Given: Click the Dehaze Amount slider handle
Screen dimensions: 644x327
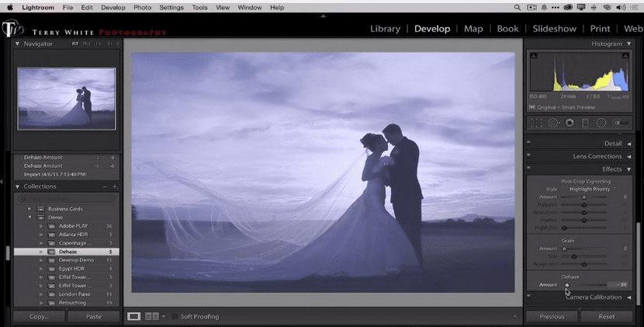Looking at the screenshot, I should pos(566,284).
